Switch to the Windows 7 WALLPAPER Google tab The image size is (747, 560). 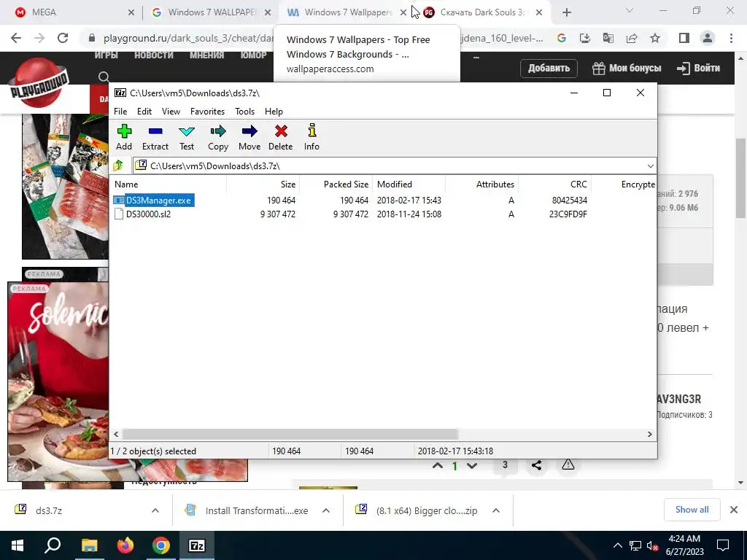click(x=211, y=12)
